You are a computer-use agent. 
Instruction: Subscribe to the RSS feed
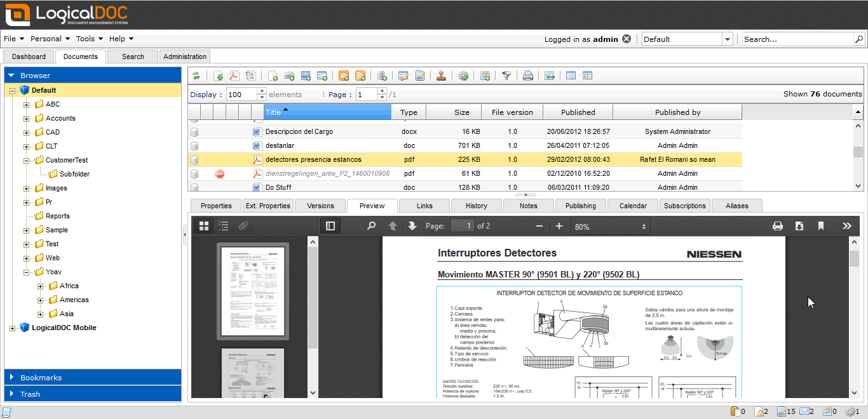coord(360,76)
